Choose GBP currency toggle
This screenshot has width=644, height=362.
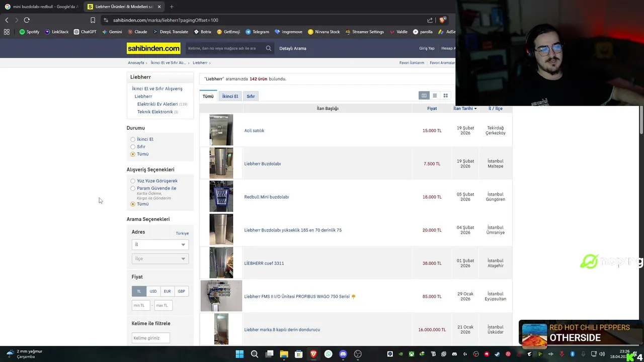coord(181,291)
